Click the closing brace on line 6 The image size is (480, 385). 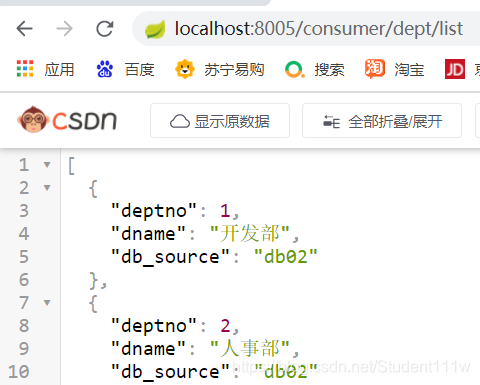[x=93, y=281]
